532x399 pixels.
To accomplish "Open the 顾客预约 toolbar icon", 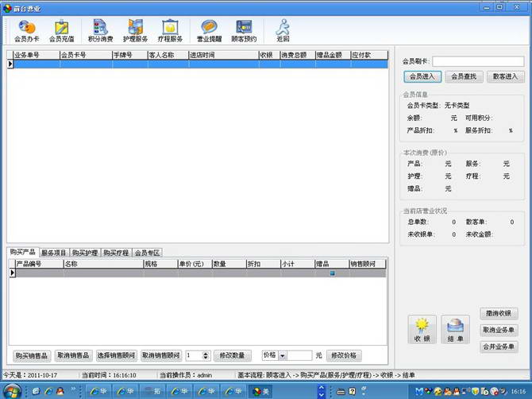I will (x=244, y=31).
